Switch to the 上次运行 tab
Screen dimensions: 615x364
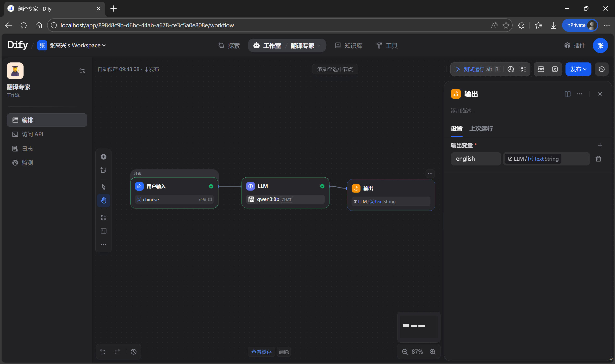(481, 128)
